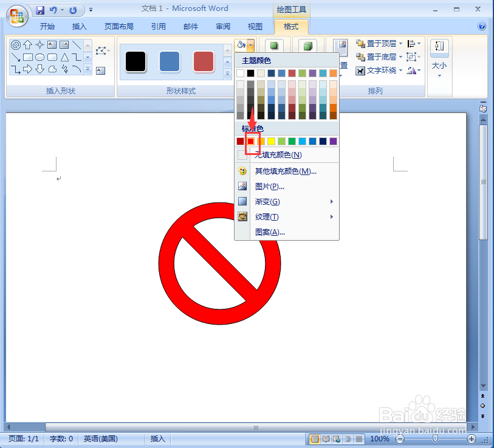The image size is (494, 448).
Task: Open Bring to Front dropdown arrow
Action: (x=401, y=44)
